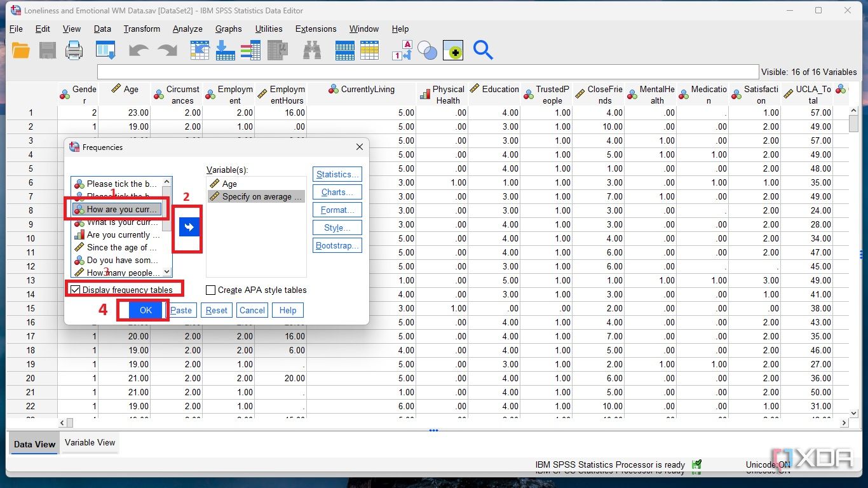Click the Undo arrow icon
The width and height of the screenshot is (868, 488).
pos(139,51)
